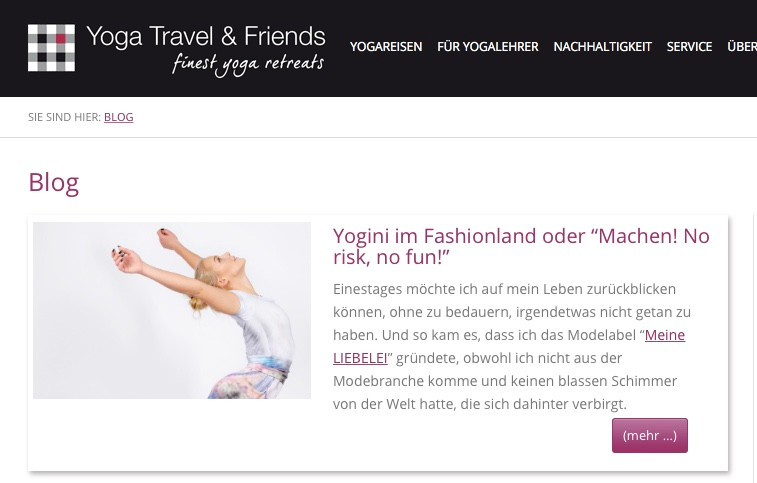The width and height of the screenshot is (757, 483).
Task: Open the YOGAREISEN menu
Action: click(386, 47)
